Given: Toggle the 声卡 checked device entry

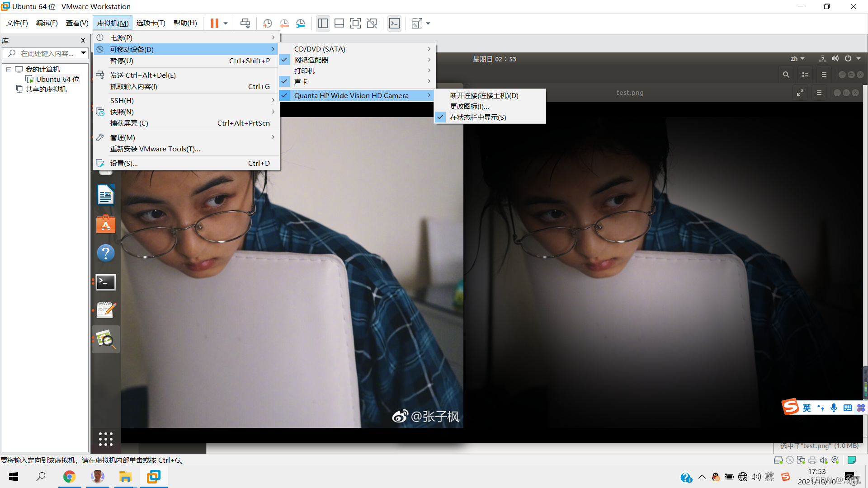Looking at the screenshot, I should [x=301, y=82].
